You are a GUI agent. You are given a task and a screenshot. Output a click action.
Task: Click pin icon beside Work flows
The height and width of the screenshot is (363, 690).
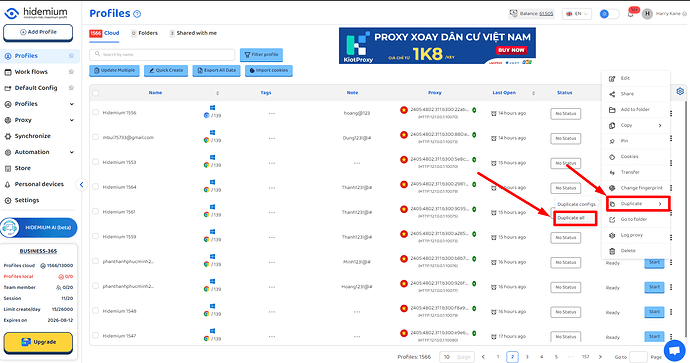(71, 72)
